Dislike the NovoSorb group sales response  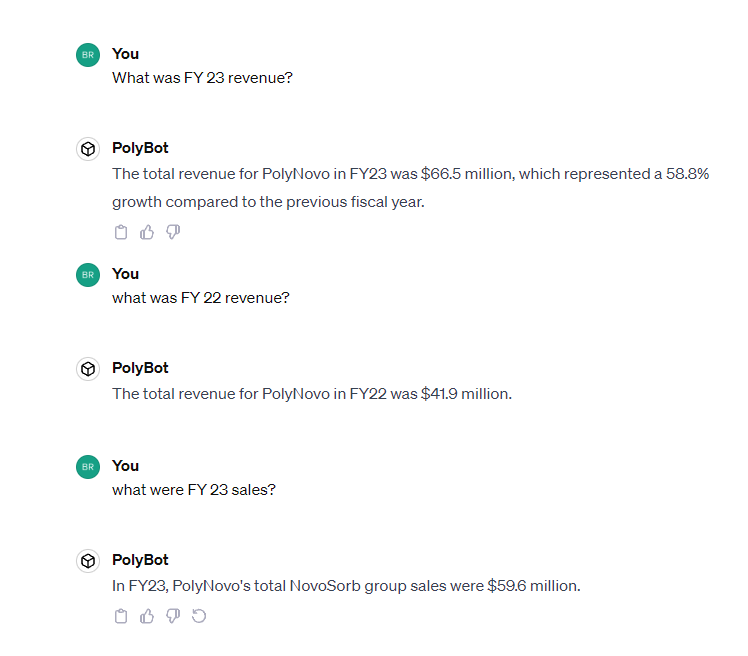(172, 616)
